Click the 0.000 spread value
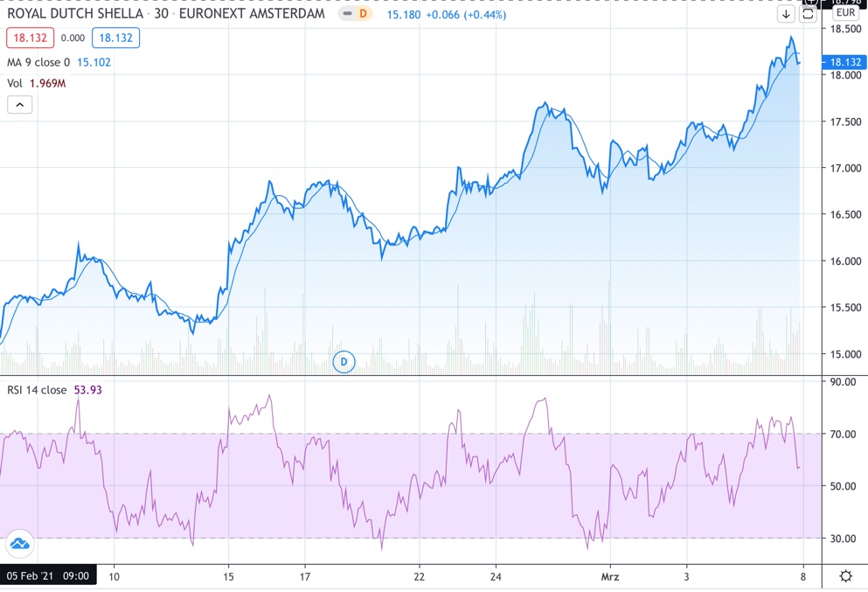 point(73,38)
